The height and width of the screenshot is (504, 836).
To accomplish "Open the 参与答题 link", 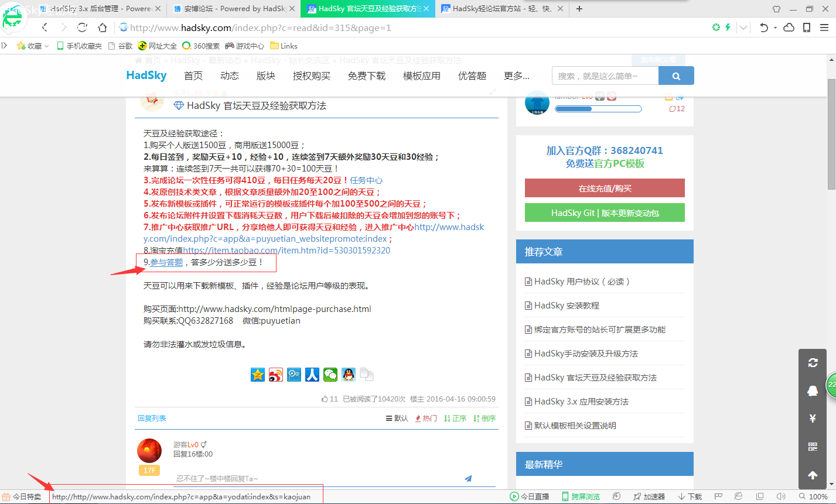I will point(166,262).
